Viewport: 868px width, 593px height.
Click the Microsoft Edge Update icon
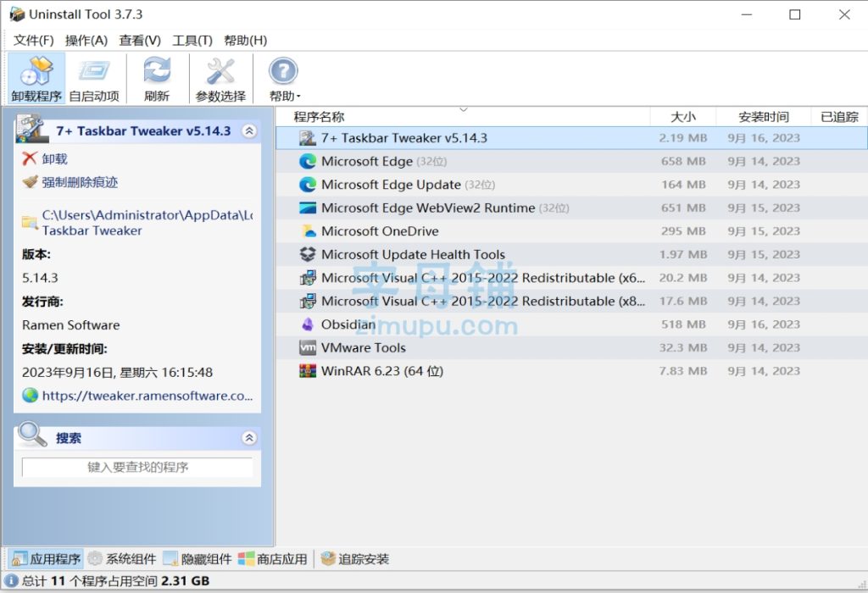(307, 184)
